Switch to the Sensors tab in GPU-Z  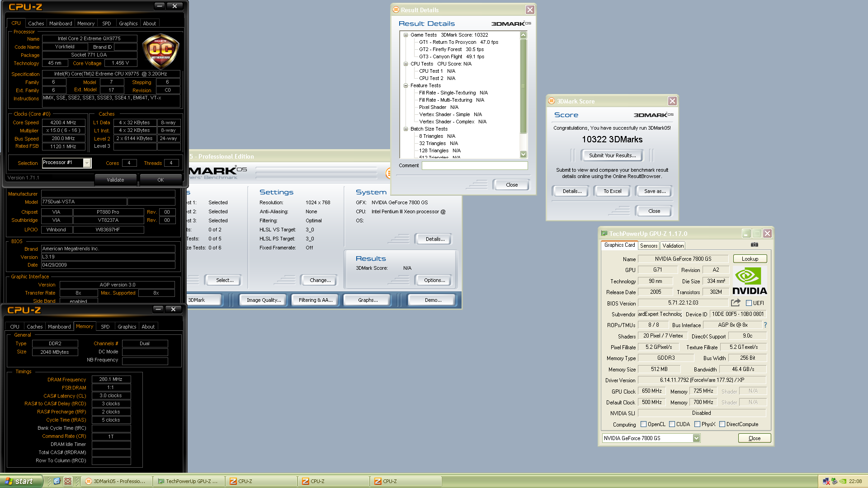[x=648, y=245]
